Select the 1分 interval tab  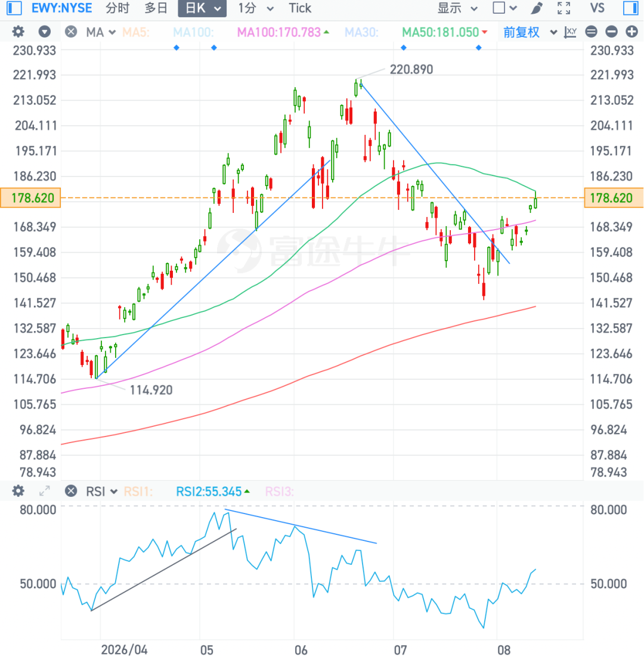click(247, 8)
